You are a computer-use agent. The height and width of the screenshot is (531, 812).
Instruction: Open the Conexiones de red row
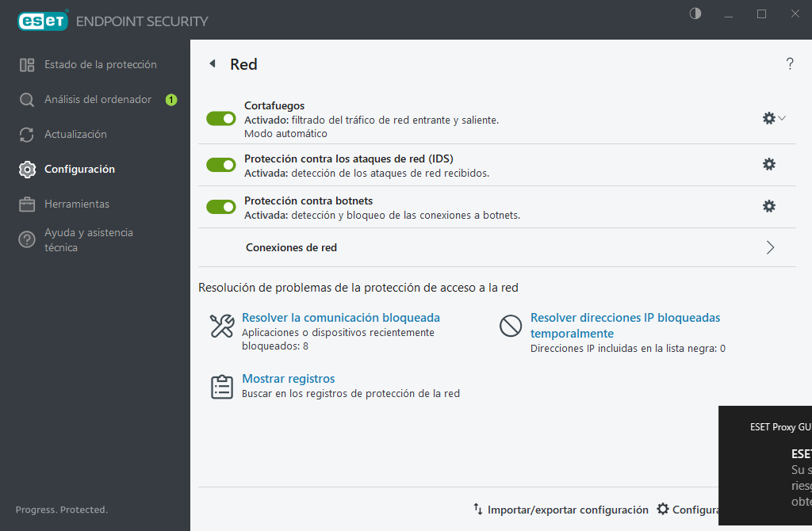coord(497,247)
